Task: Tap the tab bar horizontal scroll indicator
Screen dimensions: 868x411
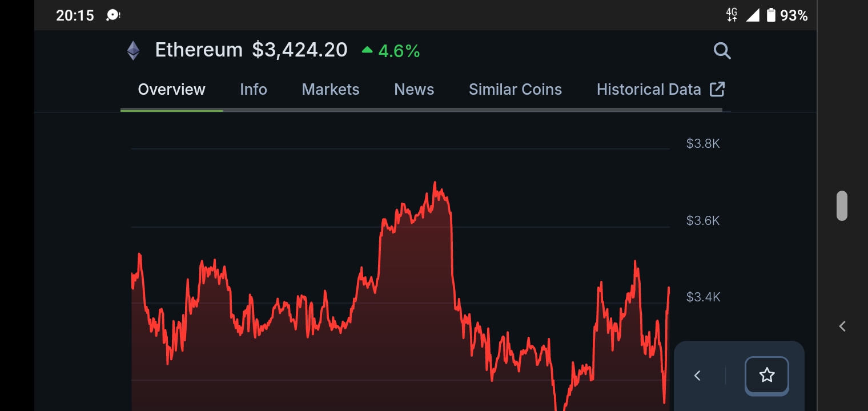Action: point(421,110)
